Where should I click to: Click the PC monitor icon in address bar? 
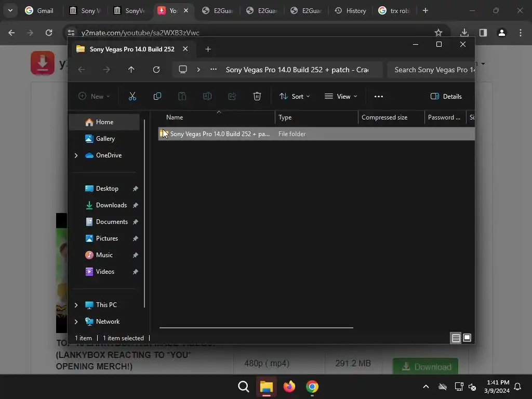[183, 70]
